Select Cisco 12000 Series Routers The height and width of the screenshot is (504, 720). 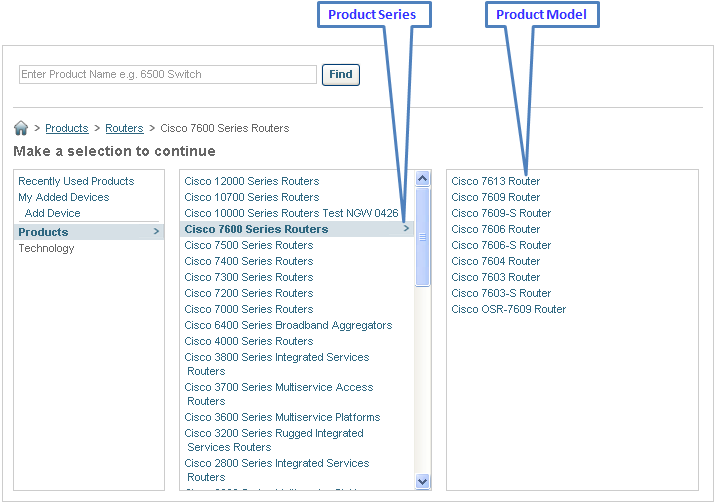[x=252, y=181]
